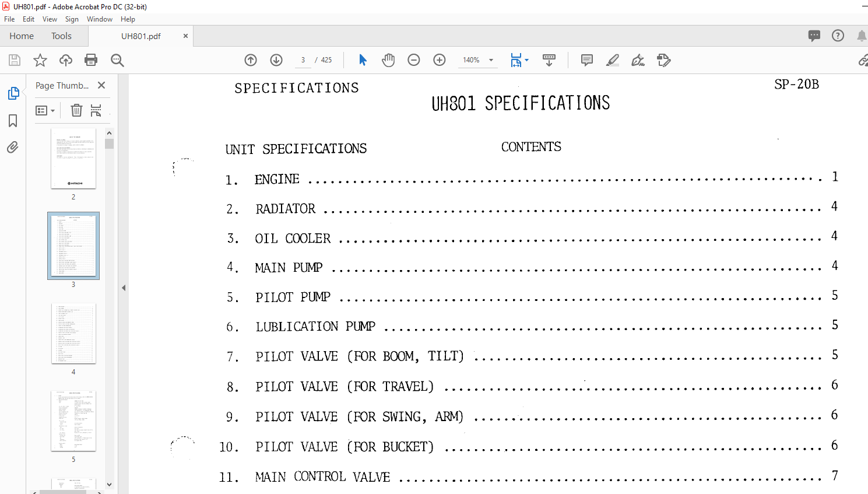Image resolution: width=868 pixels, height=494 pixels.
Task: Switch to the Home tab
Action: click(22, 36)
